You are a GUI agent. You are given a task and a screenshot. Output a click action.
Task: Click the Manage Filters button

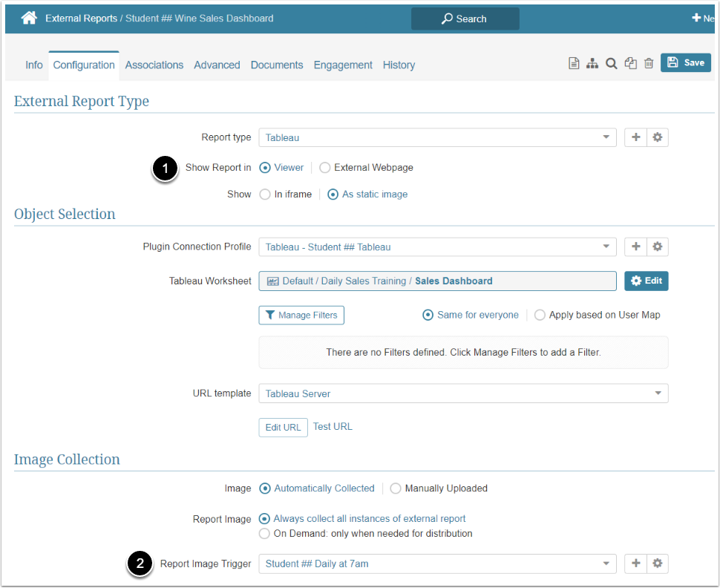pyautogui.click(x=301, y=316)
